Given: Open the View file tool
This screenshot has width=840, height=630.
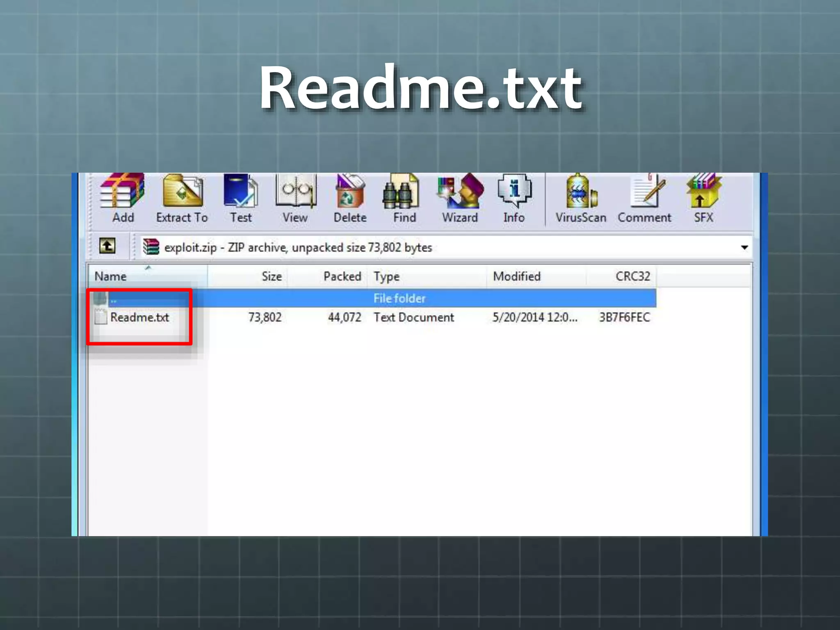Looking at the screenshot, I should tap(295, 199).
